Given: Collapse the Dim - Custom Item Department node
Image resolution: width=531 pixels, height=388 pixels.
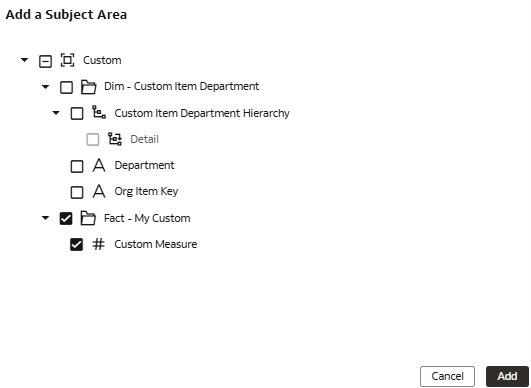Looking at the screenshot, I should pos(45,87).
